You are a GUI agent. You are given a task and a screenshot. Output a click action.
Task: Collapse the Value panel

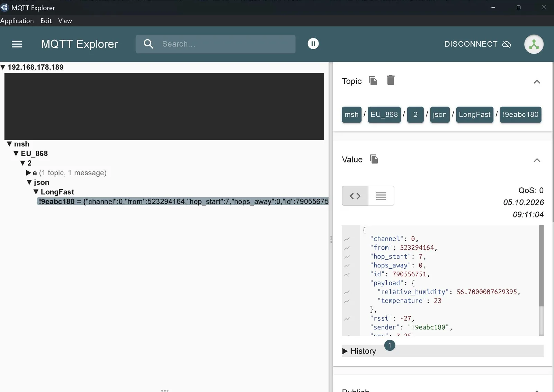[x=537, y=160]
